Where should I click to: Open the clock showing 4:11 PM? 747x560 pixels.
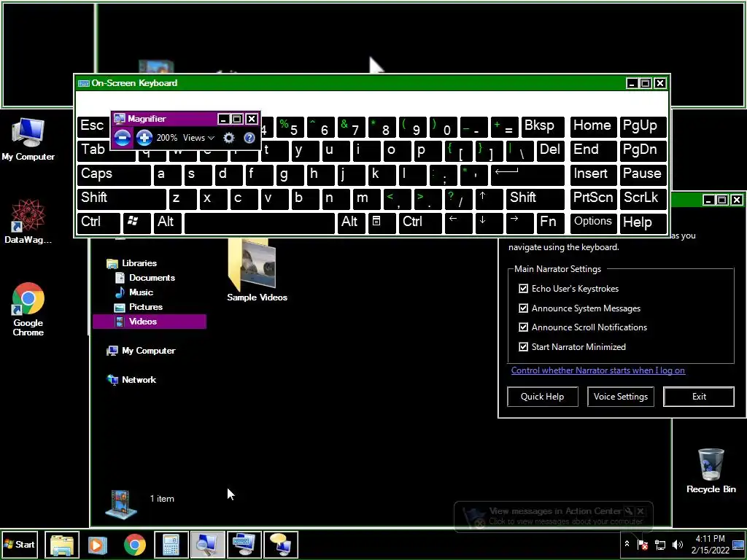tap(711, 544)
